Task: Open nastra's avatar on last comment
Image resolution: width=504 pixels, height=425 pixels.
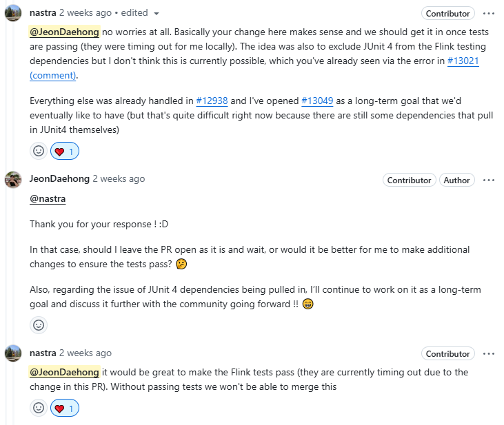Action: (13, 353)
